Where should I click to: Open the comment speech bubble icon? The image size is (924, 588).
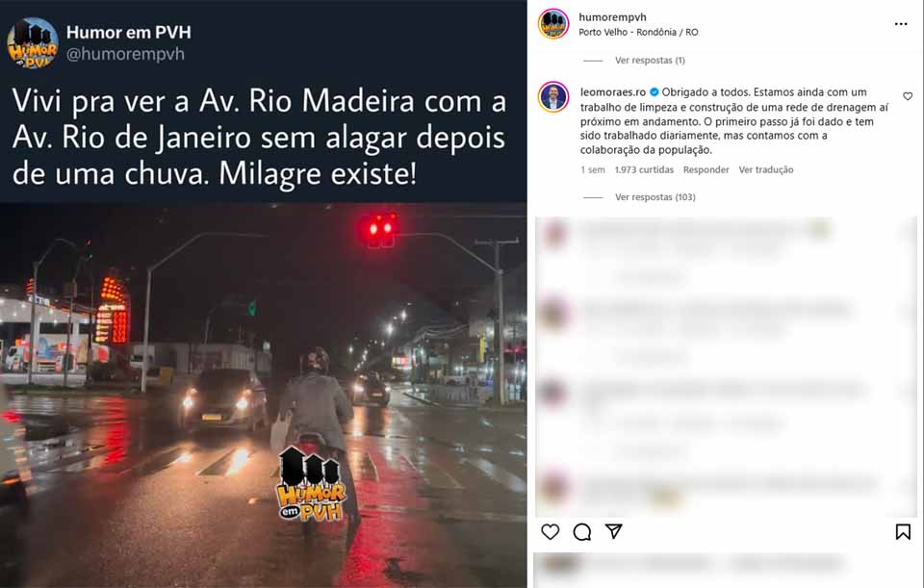[x=581, y=532]
